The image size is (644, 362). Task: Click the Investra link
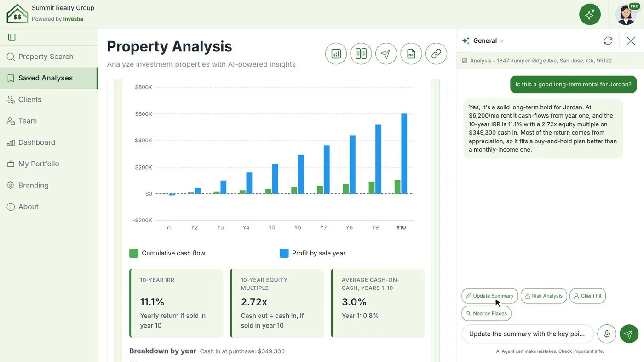coord(73,19)
